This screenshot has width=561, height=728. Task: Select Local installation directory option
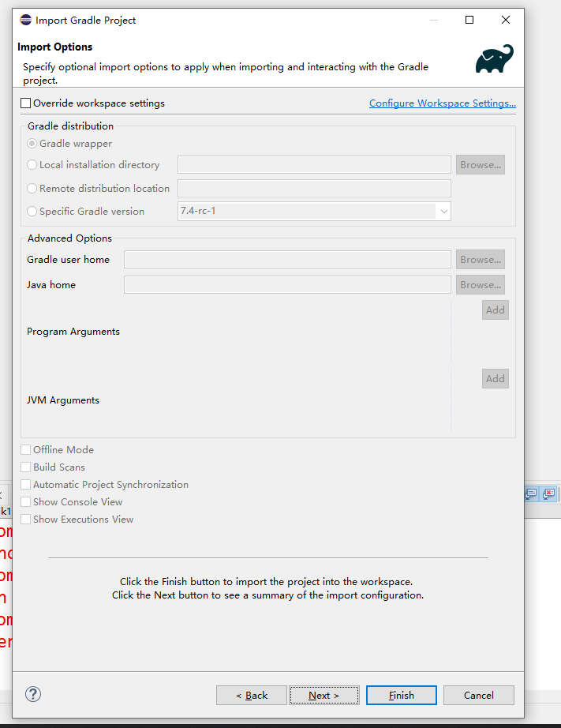pyautogui.click(x=32, y=165)
